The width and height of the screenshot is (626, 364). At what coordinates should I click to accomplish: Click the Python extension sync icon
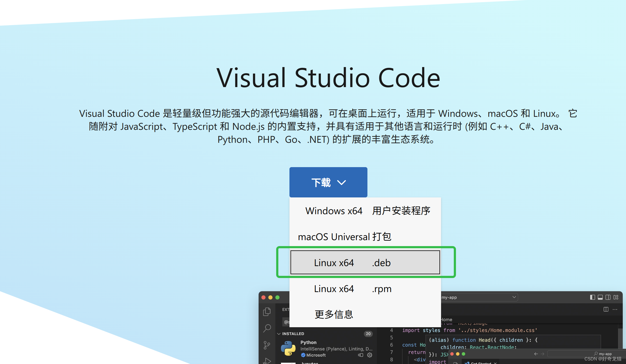[360, 355]
